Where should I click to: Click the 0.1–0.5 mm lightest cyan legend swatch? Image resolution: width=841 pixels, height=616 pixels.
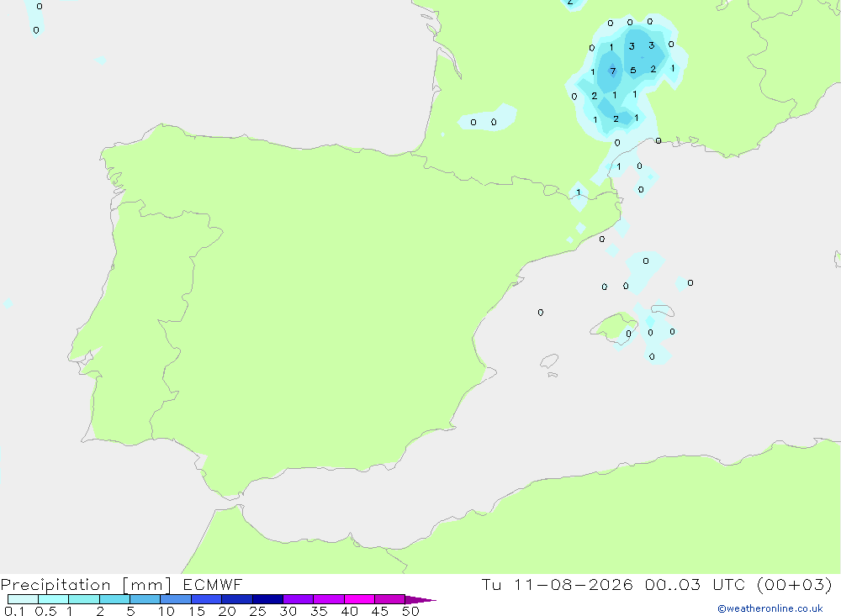point(23,599)
